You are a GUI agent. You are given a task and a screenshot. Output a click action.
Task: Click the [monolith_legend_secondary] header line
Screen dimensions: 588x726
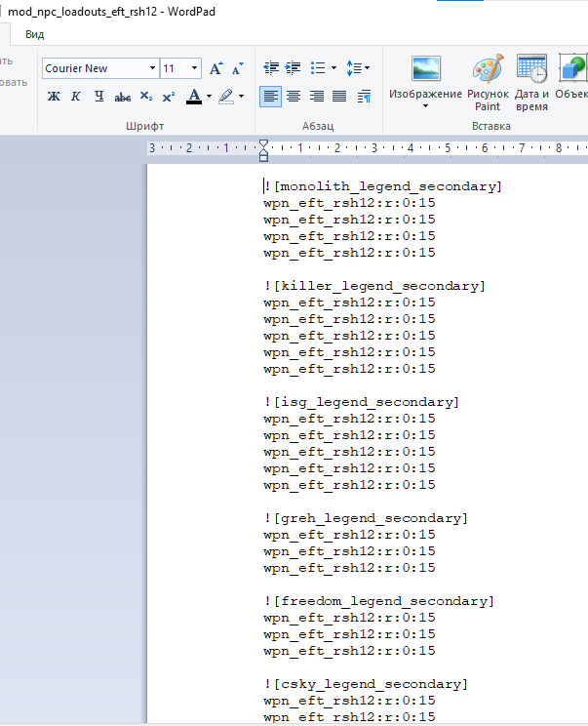pos(383,186)
